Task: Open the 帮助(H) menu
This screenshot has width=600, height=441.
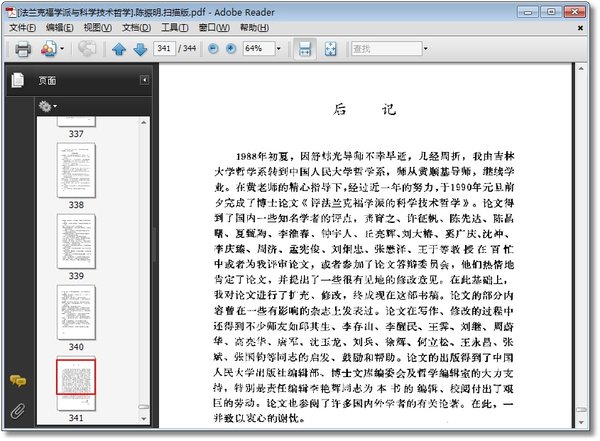Action: tap(254, 28)
